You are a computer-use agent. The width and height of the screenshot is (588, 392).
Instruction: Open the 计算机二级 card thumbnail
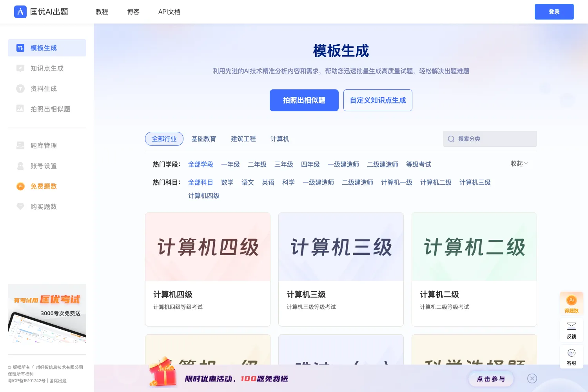[x=474, y=247]
